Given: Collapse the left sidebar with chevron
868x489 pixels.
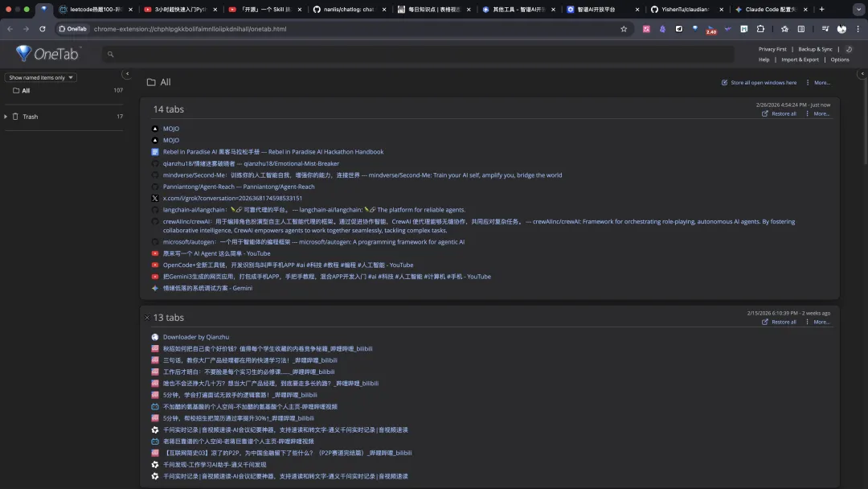Looking at the screenshot, I should pyautogui.click(x=127, y=74).
